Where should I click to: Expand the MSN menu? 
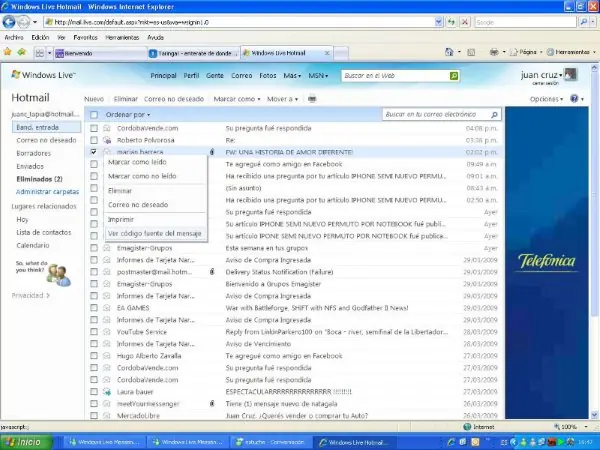coord(318,76)
